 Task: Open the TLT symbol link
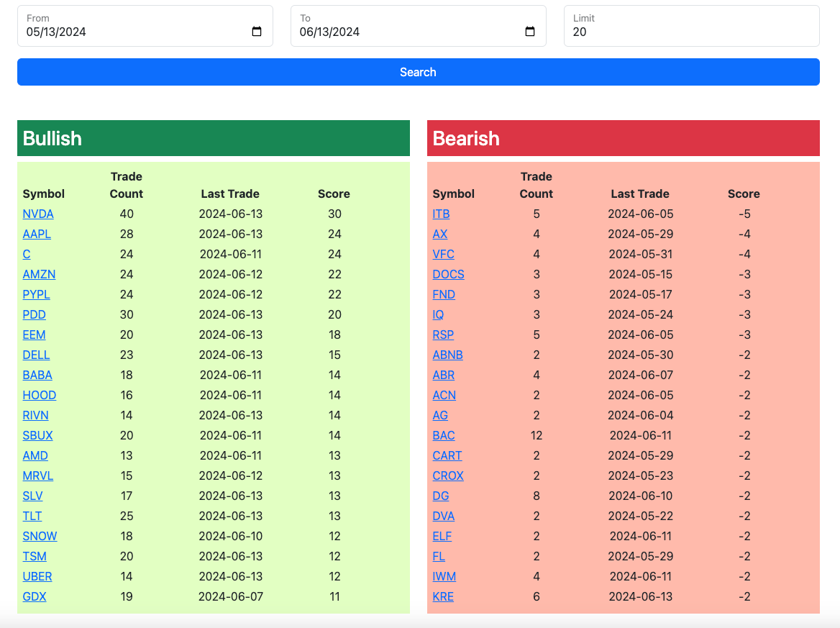[32, 516]
